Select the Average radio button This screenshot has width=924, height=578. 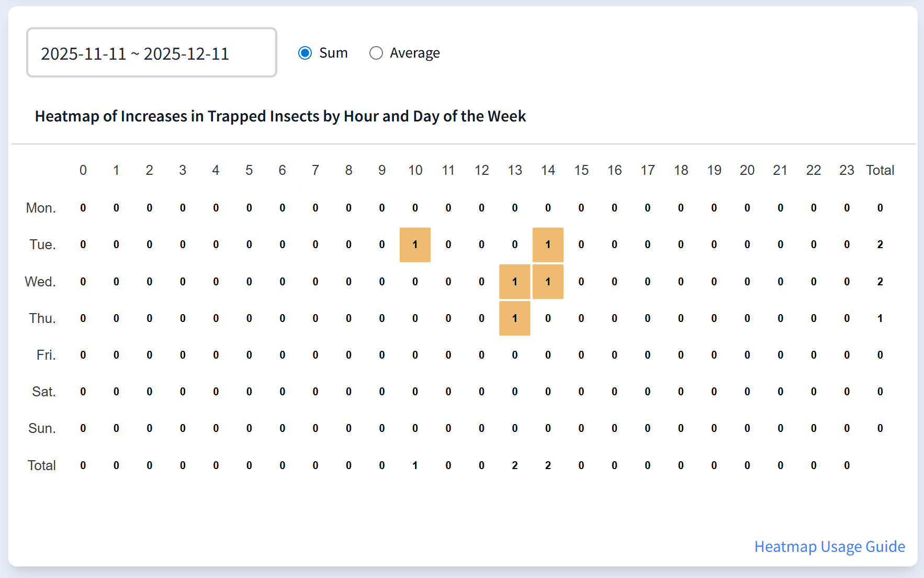(x=376, y=53)
